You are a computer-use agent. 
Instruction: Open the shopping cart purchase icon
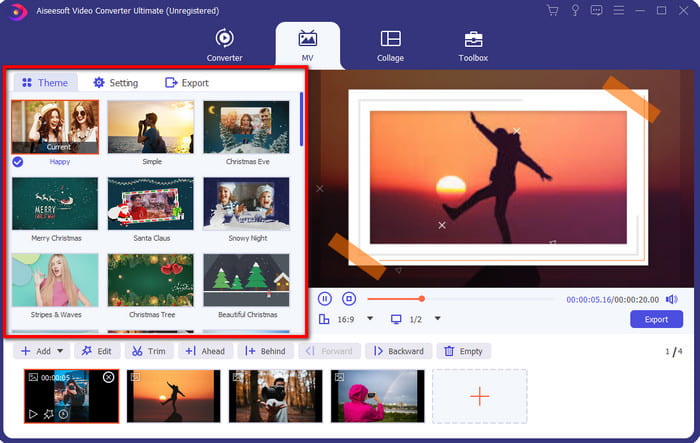[553, 10]
